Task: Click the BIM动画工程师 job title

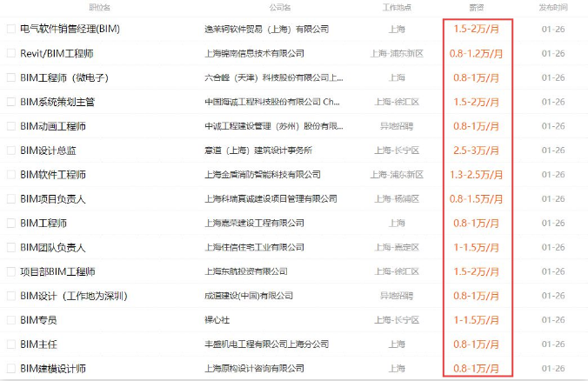Action: (53, 126)
